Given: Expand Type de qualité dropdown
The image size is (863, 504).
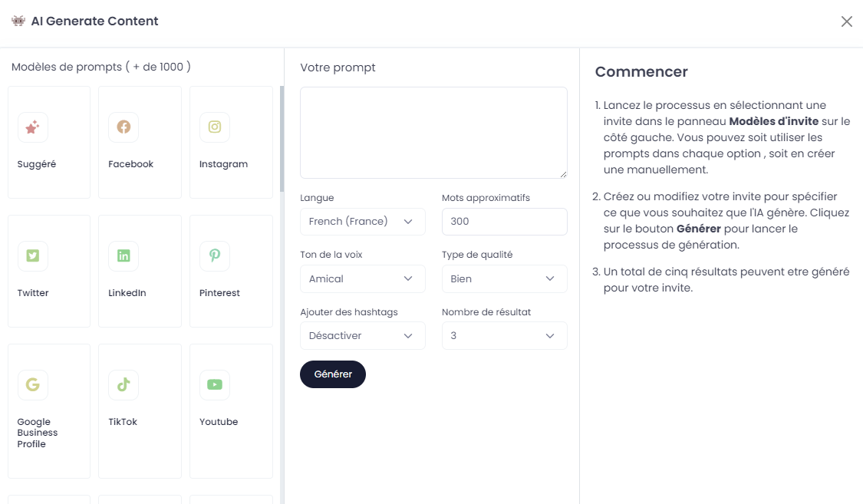Looking at the screenshot, I should pyautogui.click(x=504, y=279).
